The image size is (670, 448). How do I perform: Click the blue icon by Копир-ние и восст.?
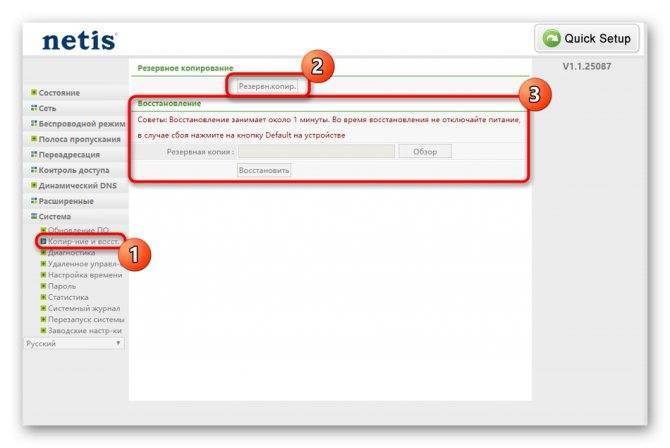(x=43, y=242)
